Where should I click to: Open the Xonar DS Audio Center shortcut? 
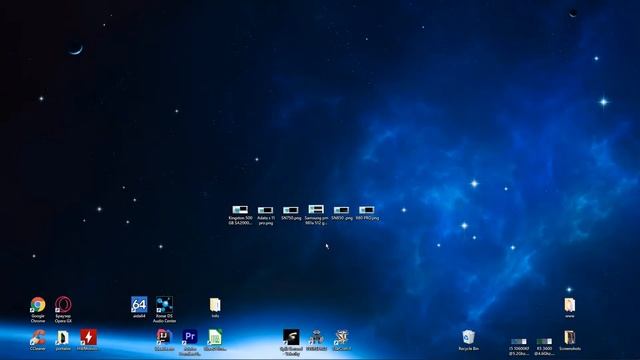point(164,305)
